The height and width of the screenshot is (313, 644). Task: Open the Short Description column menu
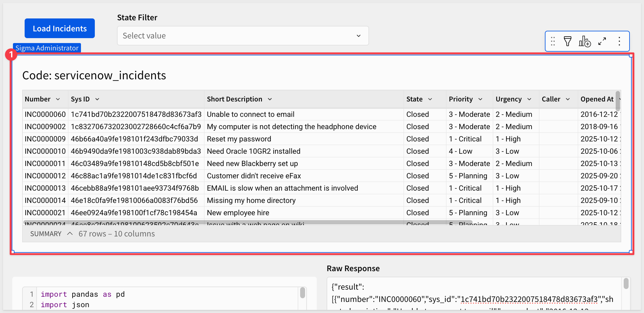270,99
